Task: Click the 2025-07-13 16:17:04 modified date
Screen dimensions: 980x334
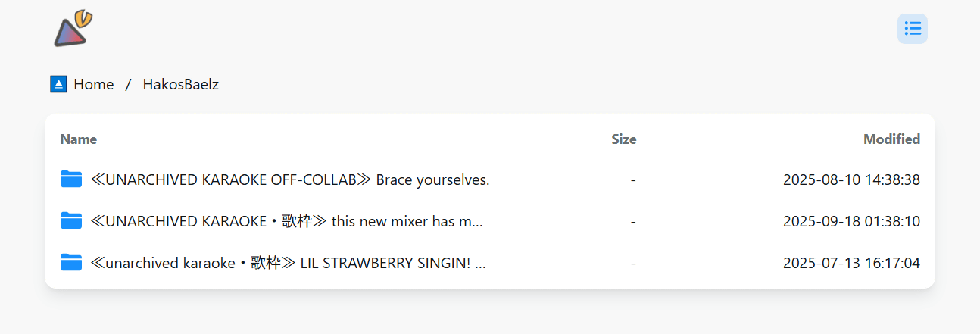Action: [x=851, y=264]
